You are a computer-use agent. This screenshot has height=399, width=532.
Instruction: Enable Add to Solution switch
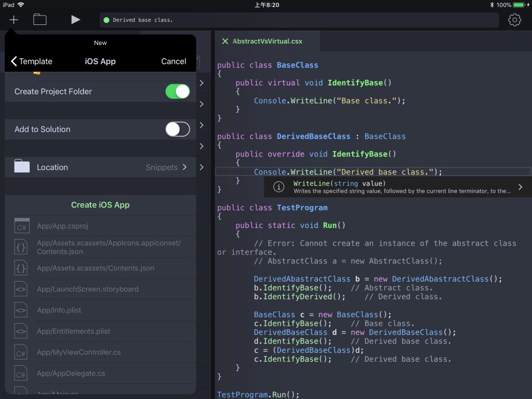[178, 129]
